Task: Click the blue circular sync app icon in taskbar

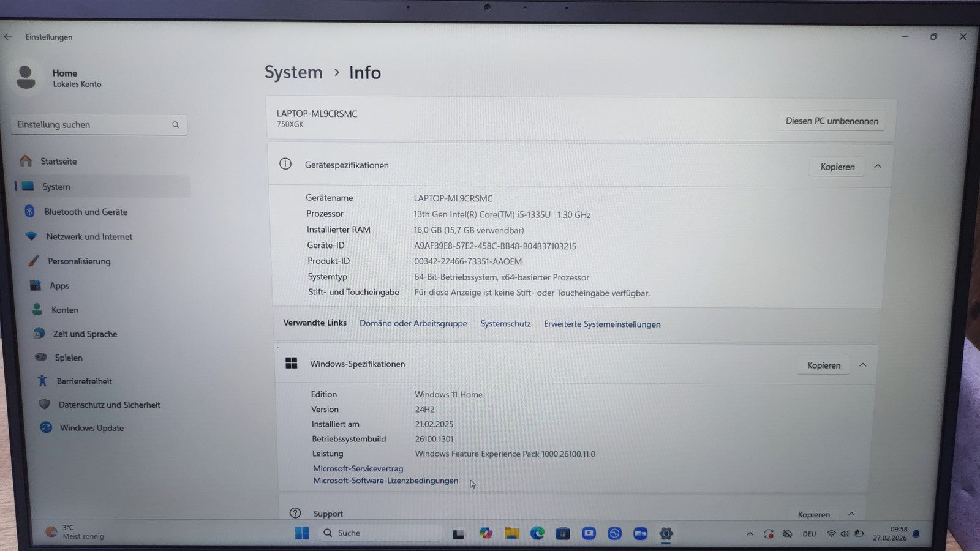Action: pyautogui.click(x=614, y=534)
